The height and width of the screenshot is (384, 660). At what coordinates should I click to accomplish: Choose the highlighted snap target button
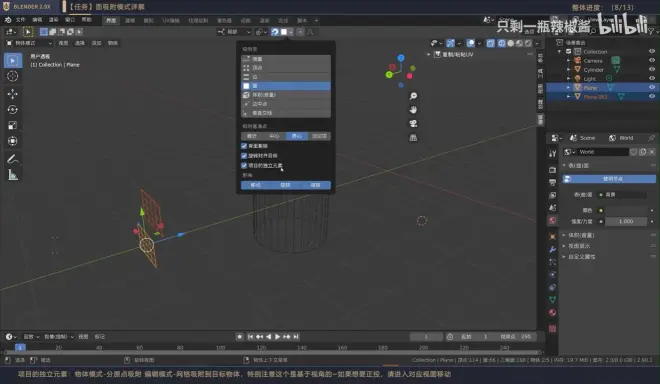tap(296, 136)
